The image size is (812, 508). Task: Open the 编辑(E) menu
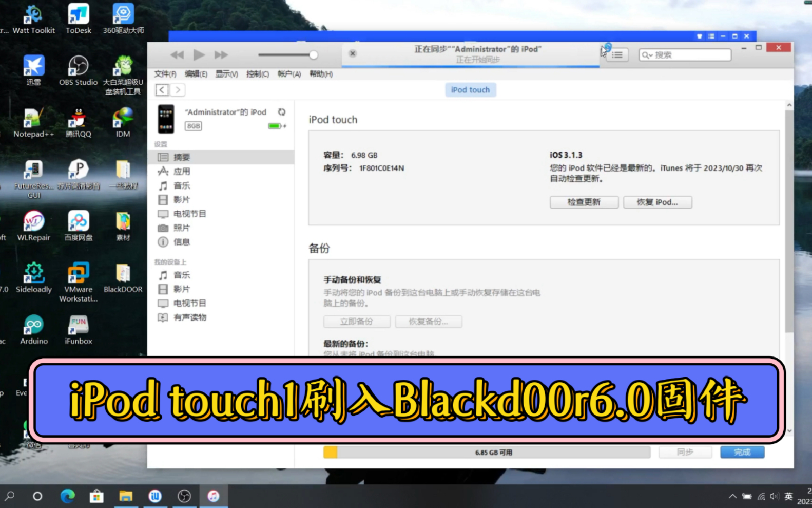(196, 74)
